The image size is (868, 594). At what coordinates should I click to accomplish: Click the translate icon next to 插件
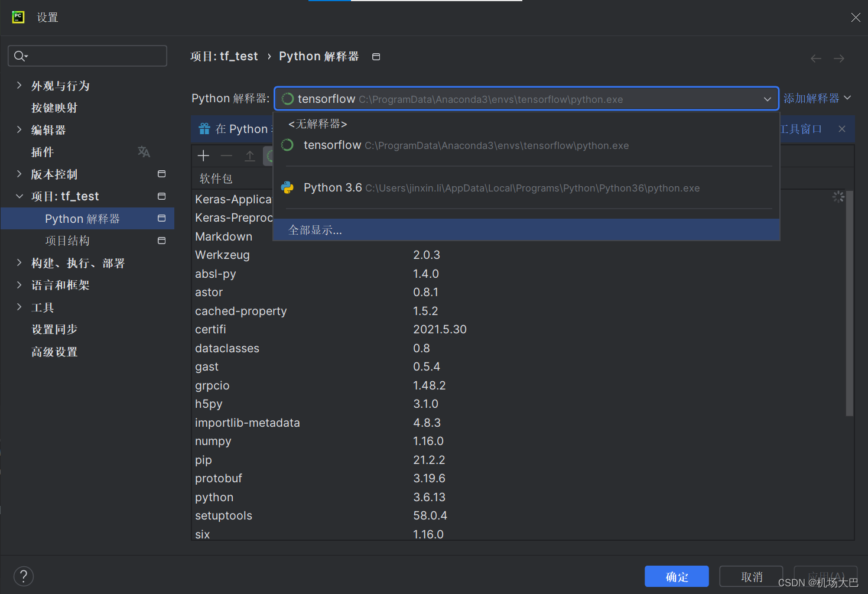(144, 152)
